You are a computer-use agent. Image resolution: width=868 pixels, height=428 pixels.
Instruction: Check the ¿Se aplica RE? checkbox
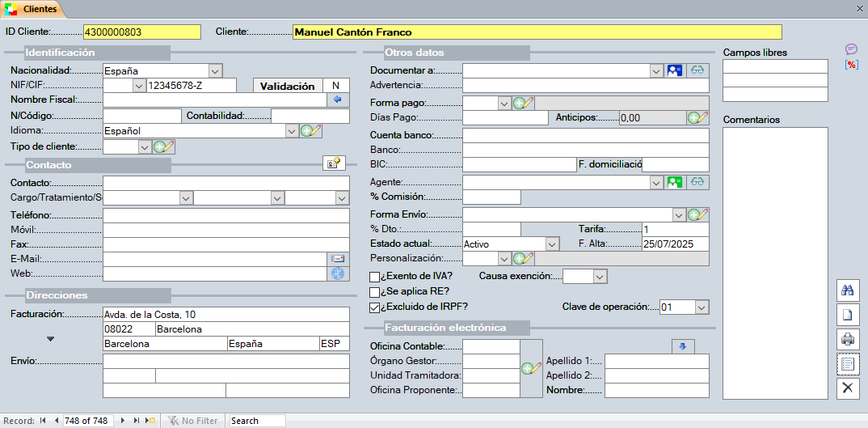tap(374, 291)
